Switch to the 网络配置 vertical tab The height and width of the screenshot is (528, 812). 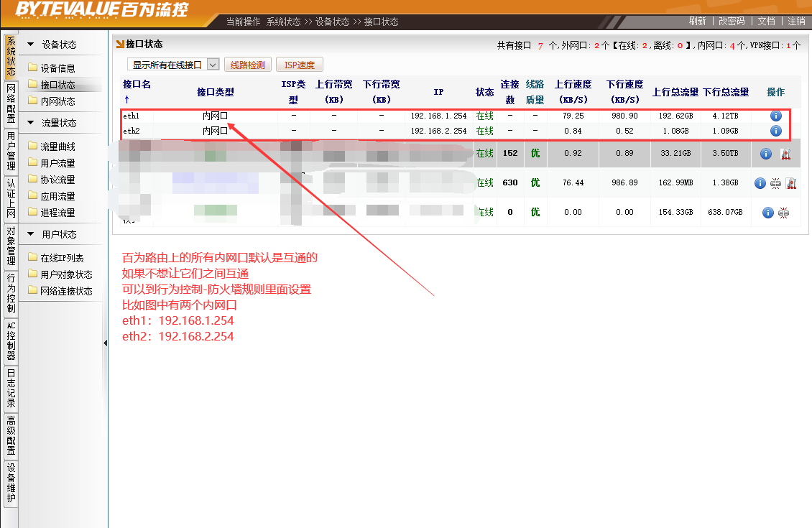coord(11,103)
